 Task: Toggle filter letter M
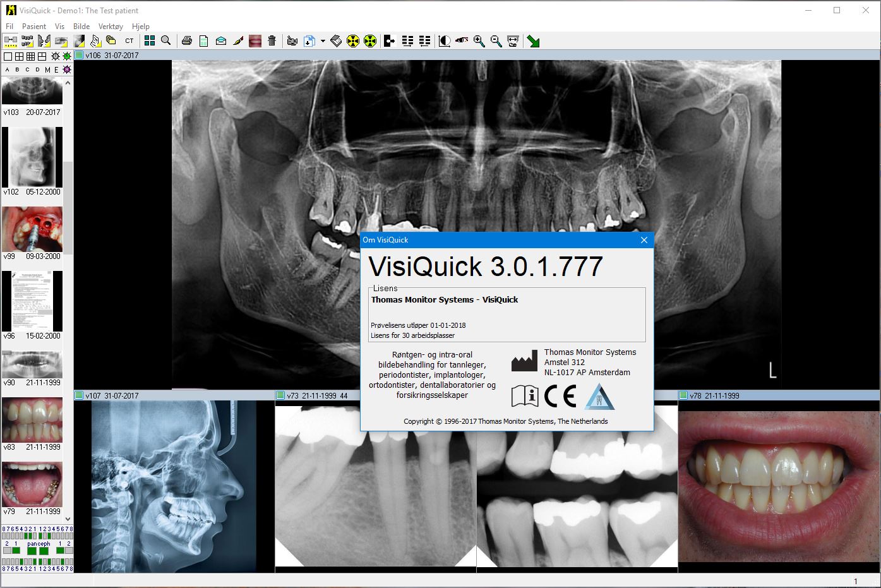47,69
